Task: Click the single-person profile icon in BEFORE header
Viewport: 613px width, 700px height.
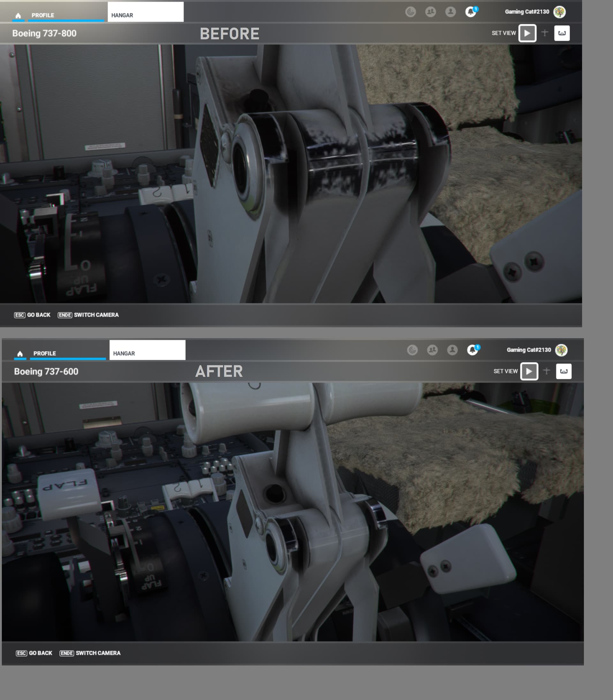Action: pos(450,12)
